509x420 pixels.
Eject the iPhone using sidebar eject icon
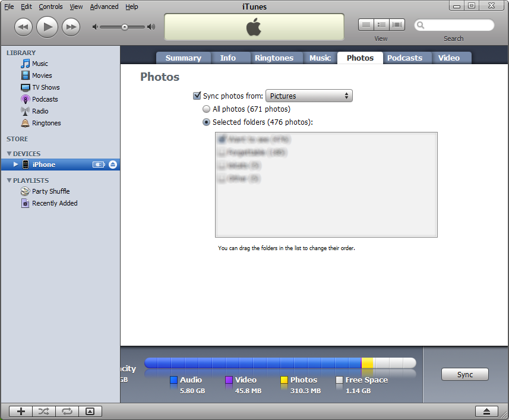pos(113,165)
